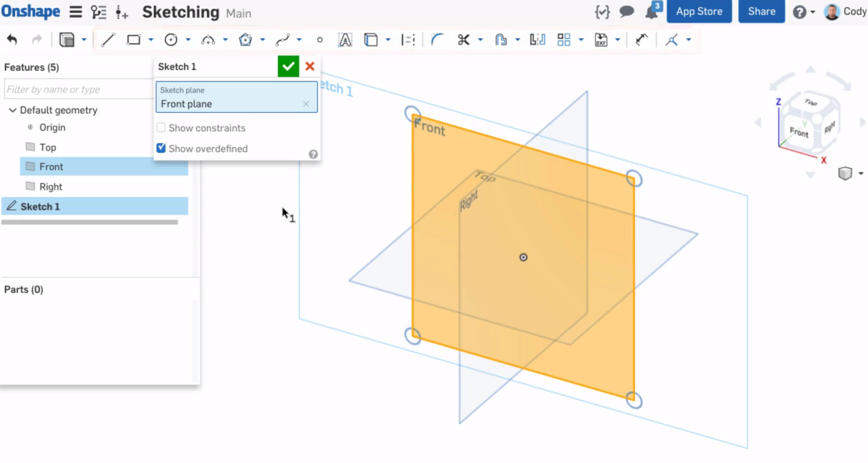Open Arc tool dropdown arrow
868x463 pixels.
click(225, 40)
